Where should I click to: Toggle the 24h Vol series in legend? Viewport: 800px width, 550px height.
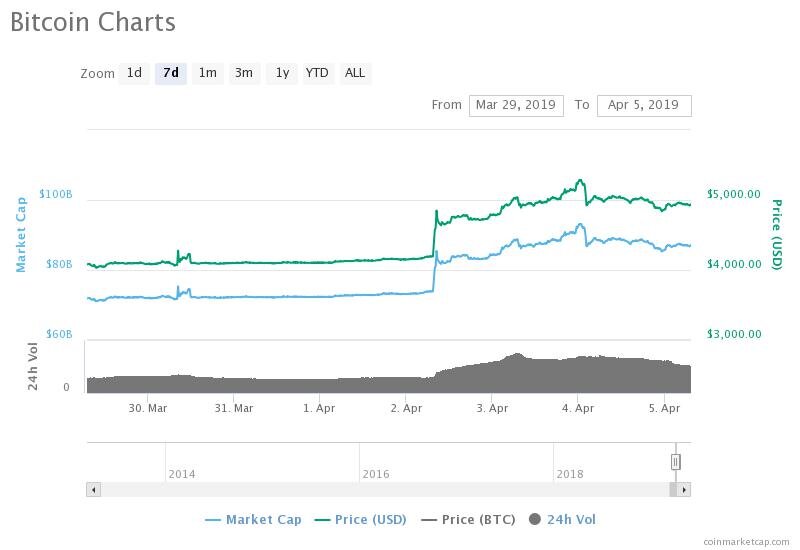pyautogui.click(x=562, y=520)
